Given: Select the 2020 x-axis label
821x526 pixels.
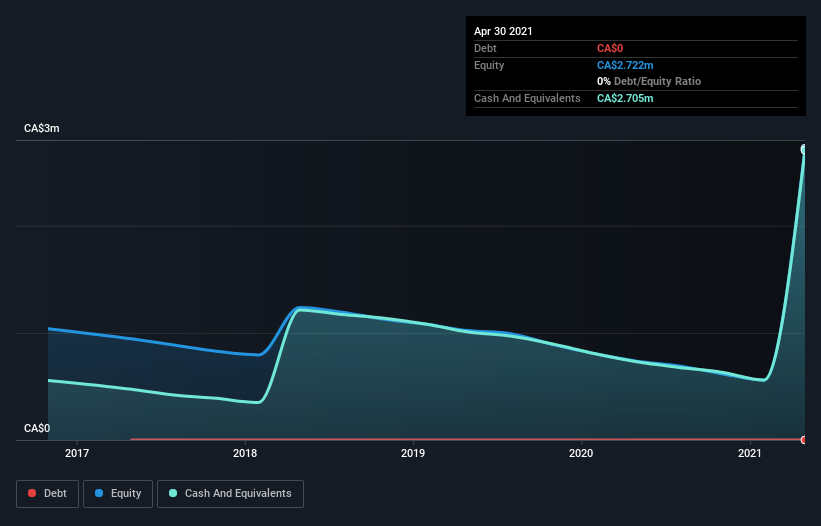Looking at the screenshot, I should click(x=581, y=453).
